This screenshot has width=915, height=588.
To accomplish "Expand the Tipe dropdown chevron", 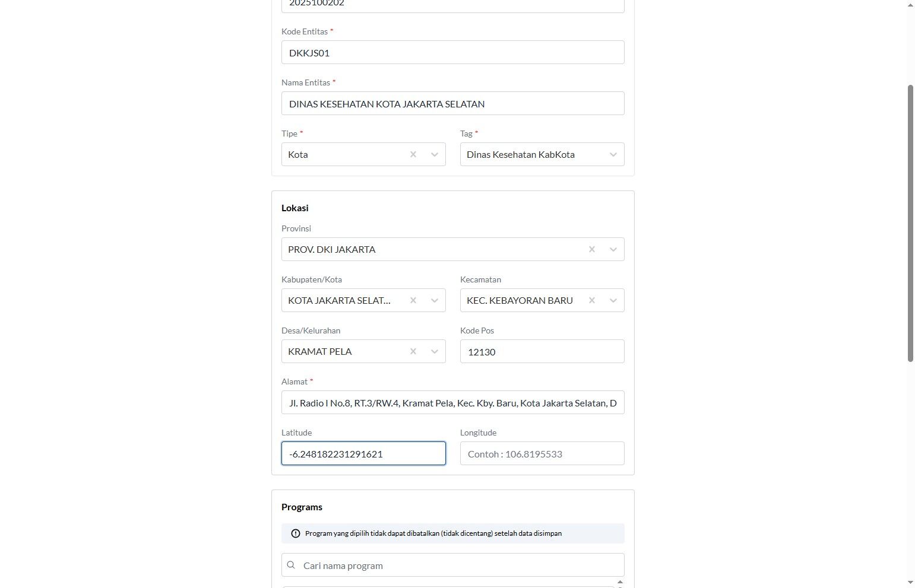I will [x=435, y=154].
